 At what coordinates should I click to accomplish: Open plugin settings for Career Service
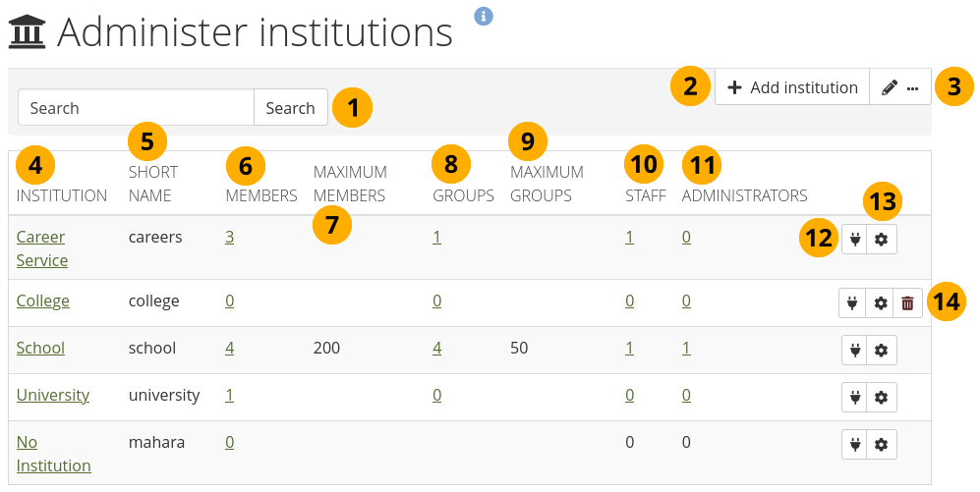click(x=855, y=240)
